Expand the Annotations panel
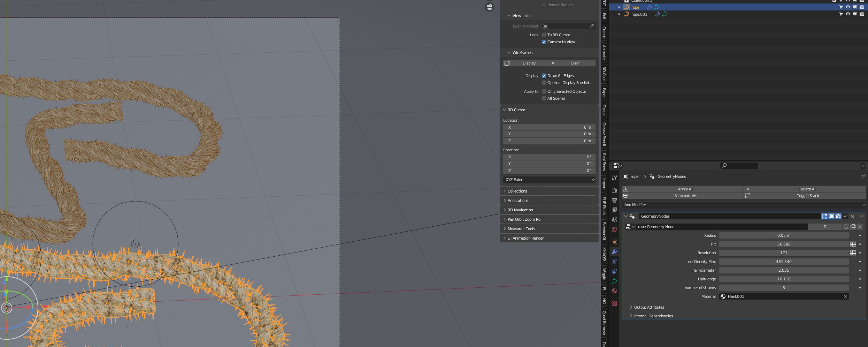Image resolution: width=868 pixels, height=347 pixels. [505, 201]
